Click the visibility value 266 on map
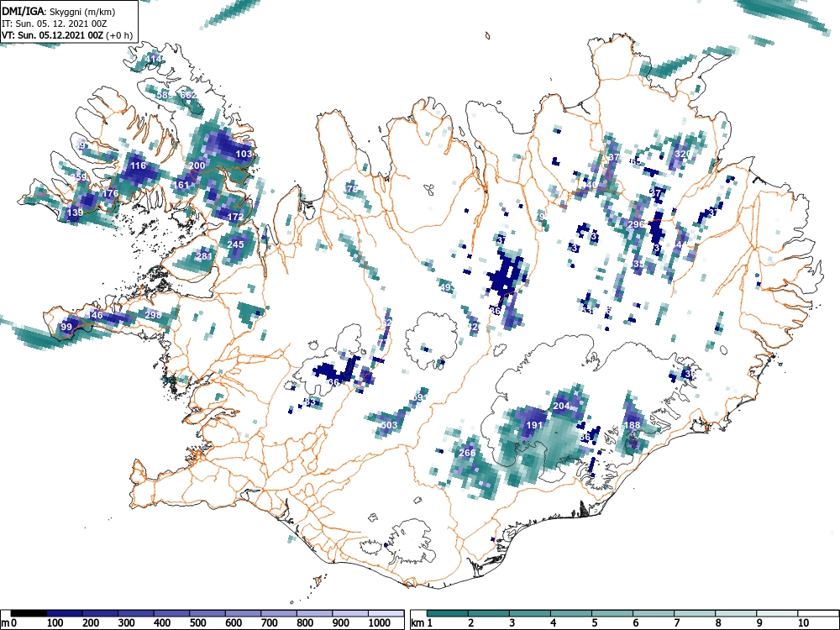The width and height of the screenshot is (840, 630). tap(467, 453)
